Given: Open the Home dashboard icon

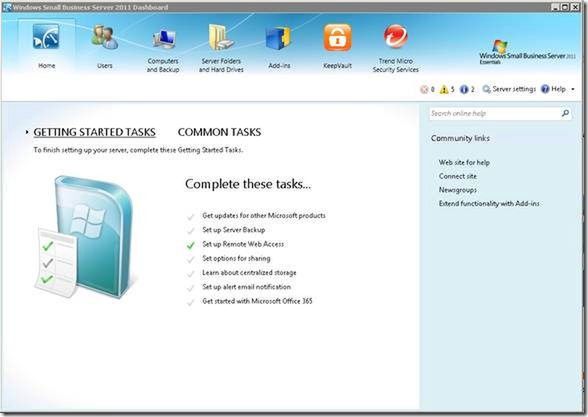Looking at the screenshot, I should [46, 36].
